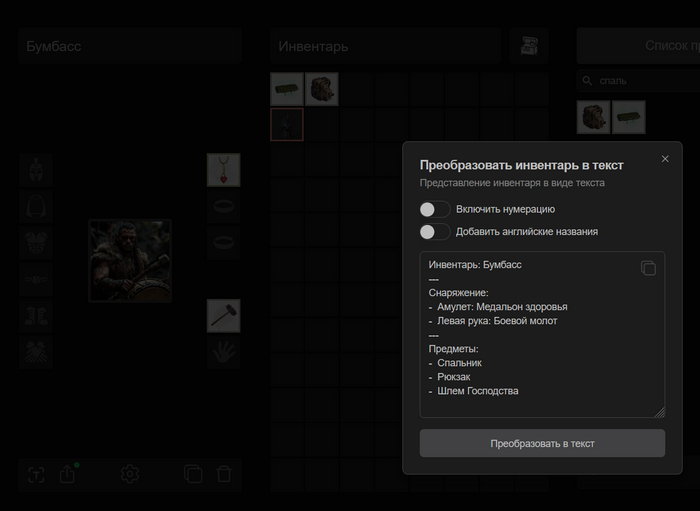Select the sleeping bag in inventory grid

(x=287, y=89)
